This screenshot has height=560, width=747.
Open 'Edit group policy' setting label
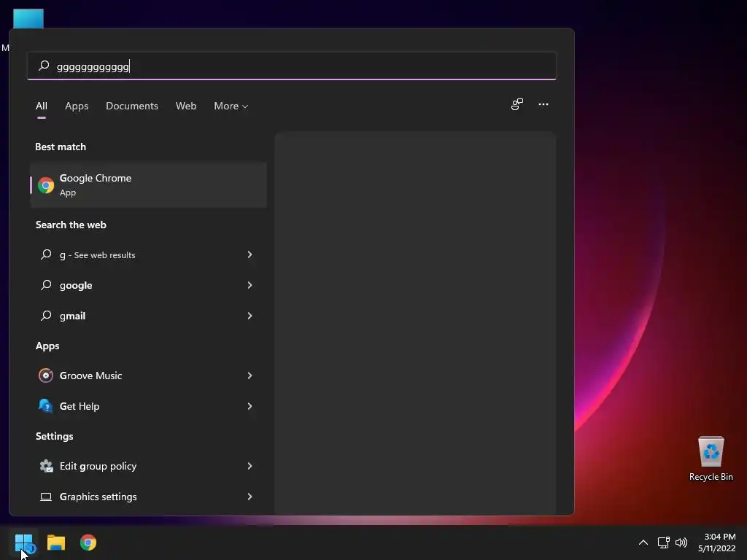coord(98,466)
